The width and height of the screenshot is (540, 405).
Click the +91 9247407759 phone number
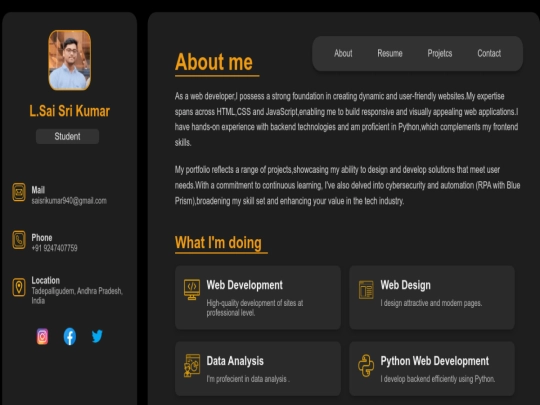pos(54,248)
